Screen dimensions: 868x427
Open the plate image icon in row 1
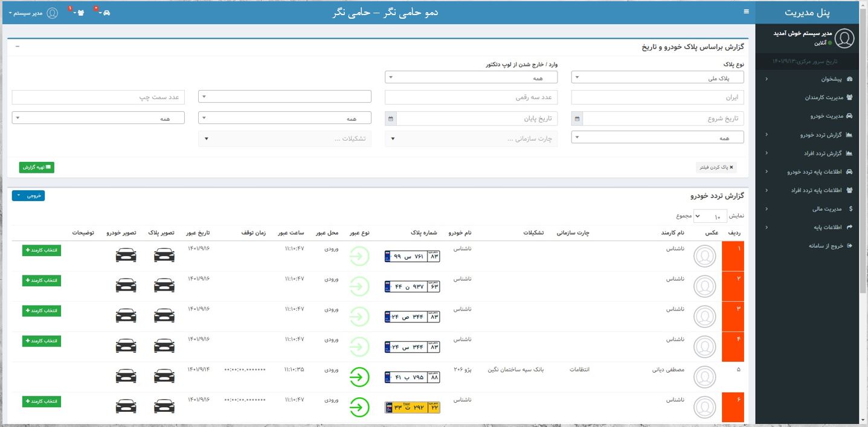click(x=164, y=255)
